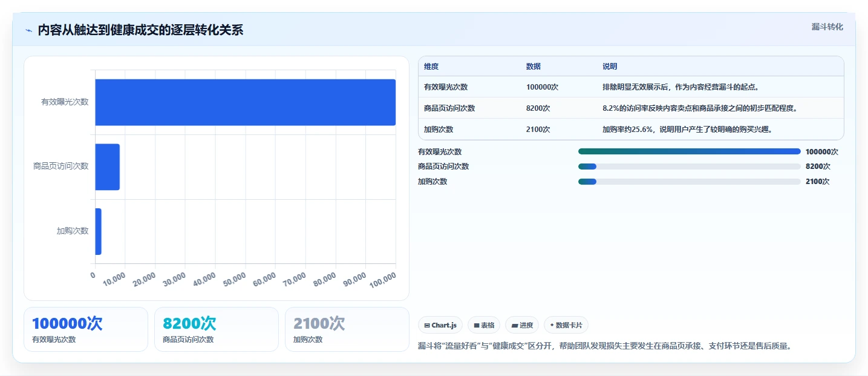Viewport: 868px width, 376px height.
Task: Click the title 内容从触达到健康成交的逐层转化关系
Action: 140,30
